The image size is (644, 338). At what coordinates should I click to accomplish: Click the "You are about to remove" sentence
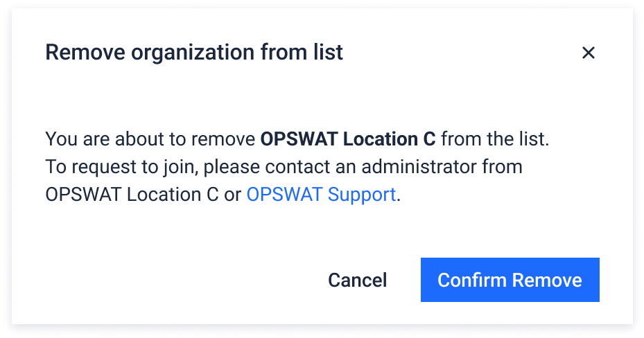pyautogui.click(x=297, y=139)
